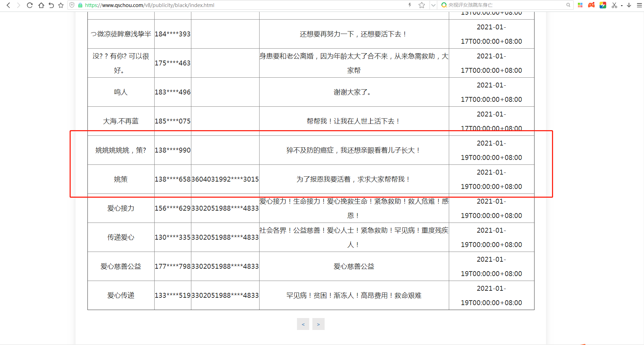The height and width of the screenshot is (345, 644).
Task: Go to the previous page with the < button
Action: [303, 324]
